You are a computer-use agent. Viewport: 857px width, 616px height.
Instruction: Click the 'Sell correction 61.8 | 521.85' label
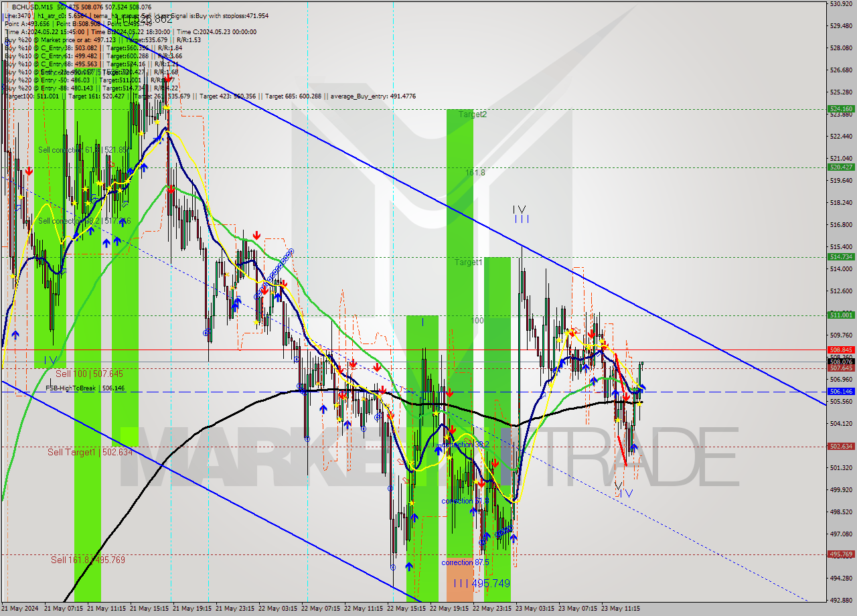click(x=83, y=150)
